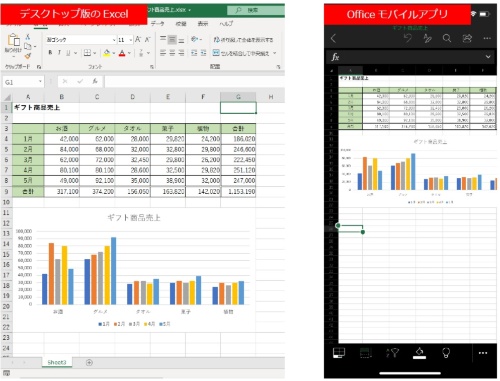
Task: Add a new sheet with the plus button
Action: click(89, 362)
